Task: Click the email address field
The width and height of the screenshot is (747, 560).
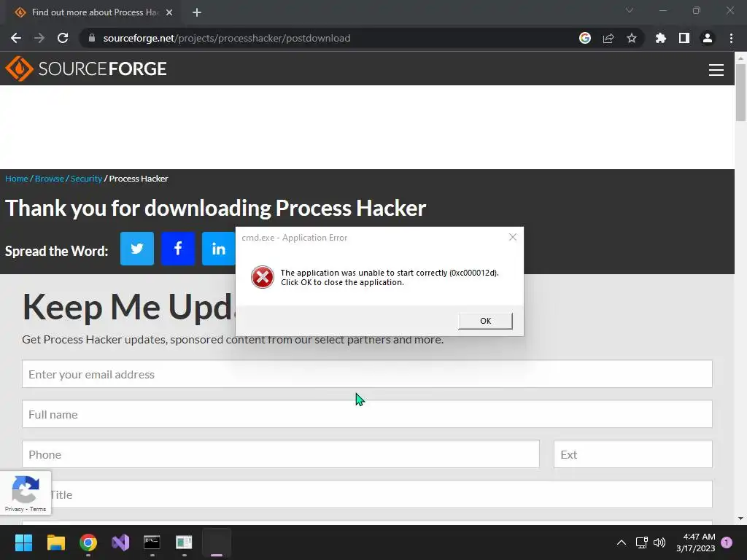Action: [x=367, y=374]
